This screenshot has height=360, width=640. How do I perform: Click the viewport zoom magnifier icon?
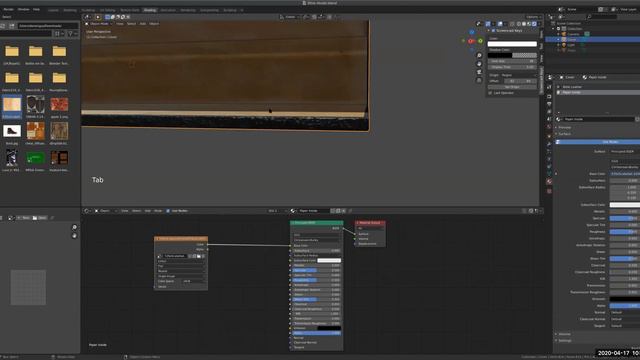[x=479, y=56]
